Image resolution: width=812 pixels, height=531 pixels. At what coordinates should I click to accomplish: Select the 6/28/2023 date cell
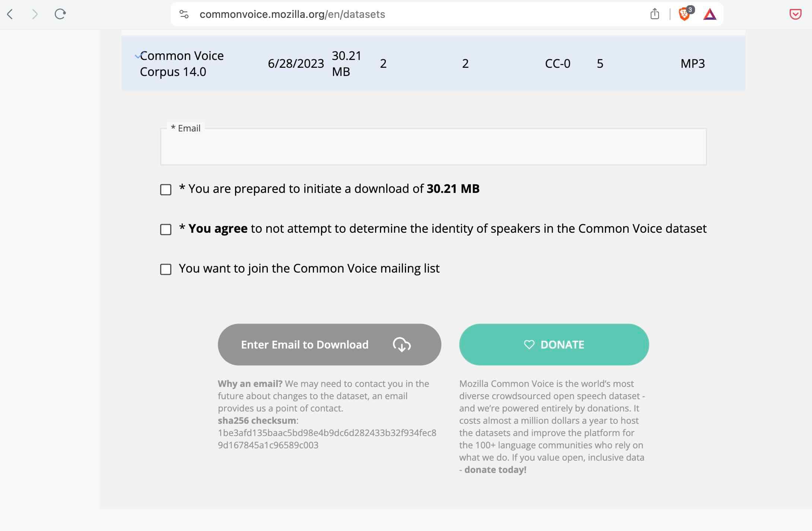(x=296, y=63)
